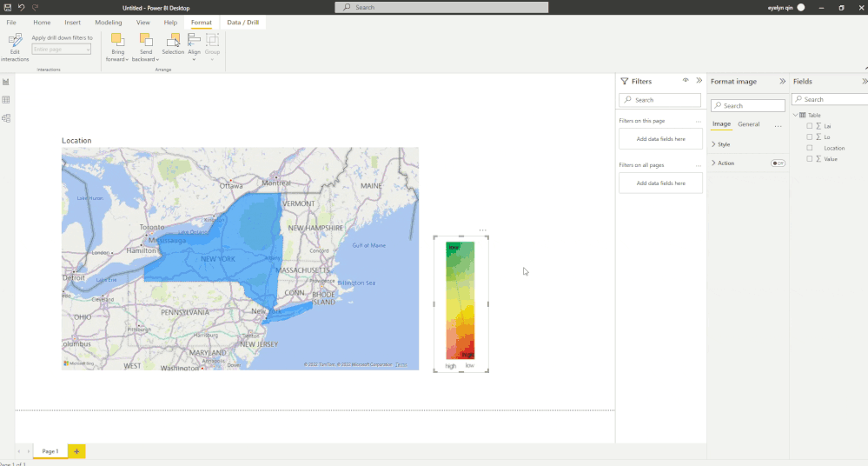The height and width of the screenshot is (466, 868).
Task: Click the Undo arrow icon
Action: pyautogui.click(x=22, y=8)
